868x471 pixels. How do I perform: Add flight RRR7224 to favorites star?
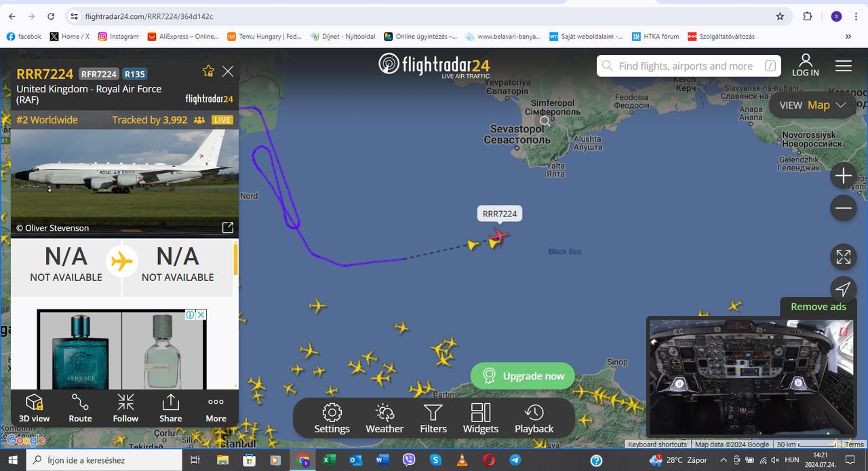click(208, 71)
